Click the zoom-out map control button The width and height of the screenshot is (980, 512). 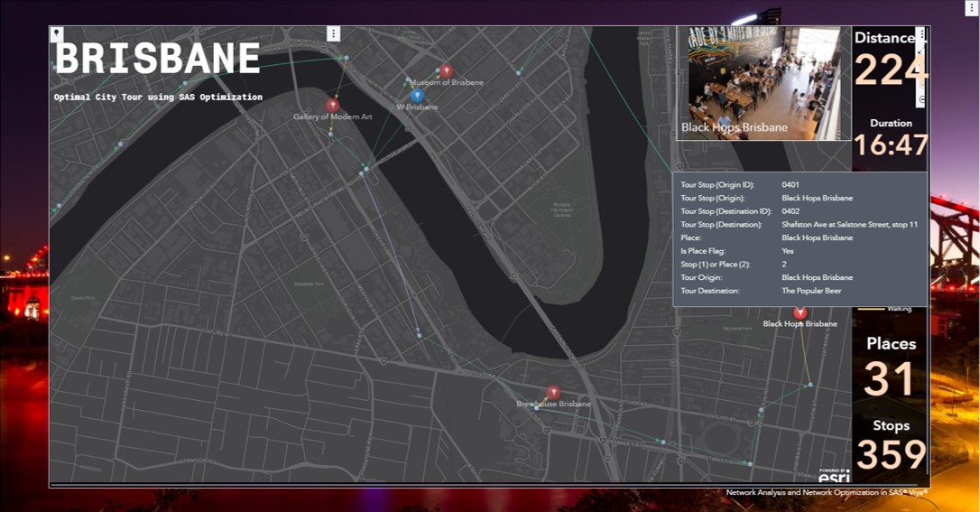924,100
